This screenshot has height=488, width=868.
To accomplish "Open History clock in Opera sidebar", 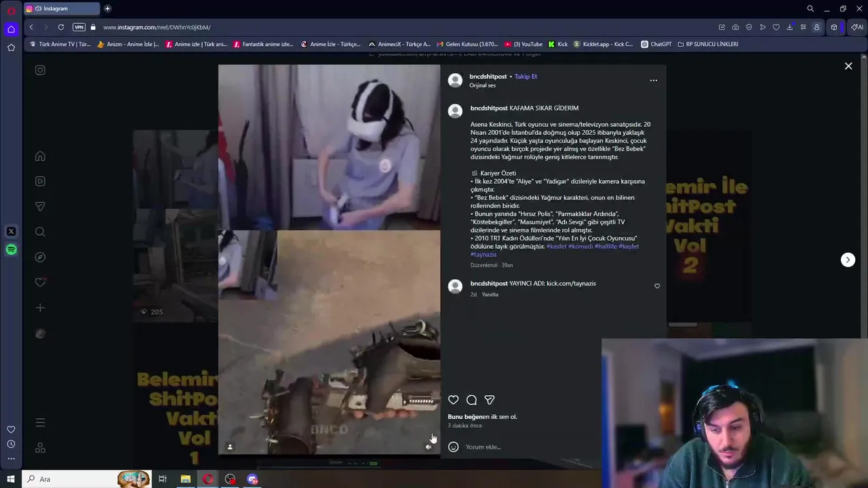I will (x=11, y=444).
